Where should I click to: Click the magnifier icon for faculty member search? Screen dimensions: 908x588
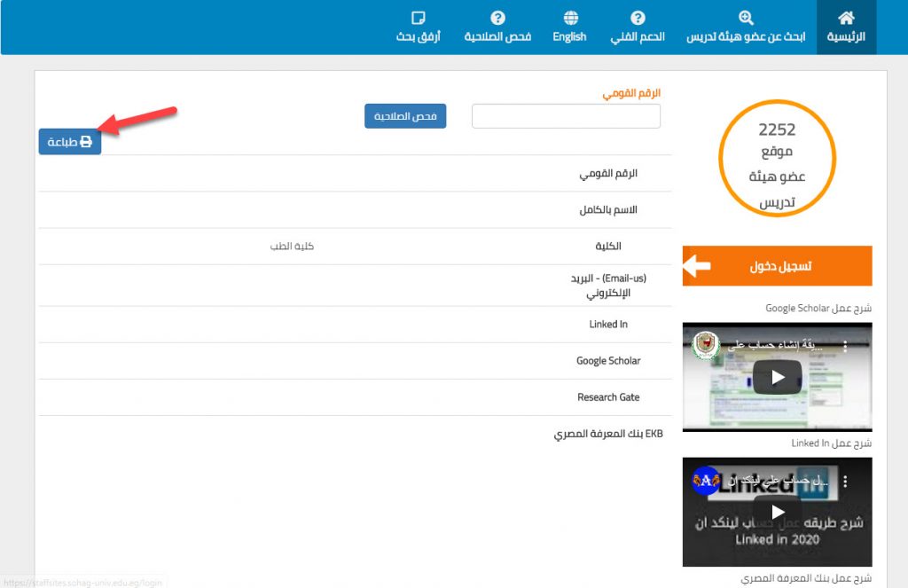pos(746,18)
